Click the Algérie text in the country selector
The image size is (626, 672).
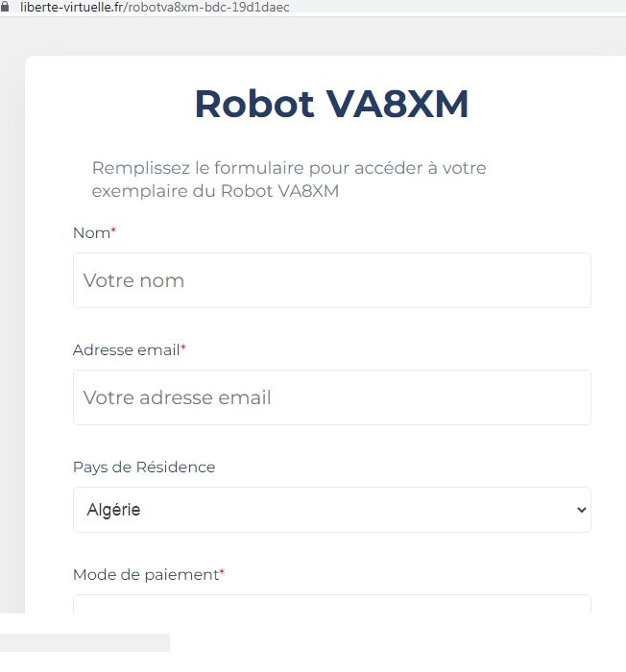click(113, 510)
